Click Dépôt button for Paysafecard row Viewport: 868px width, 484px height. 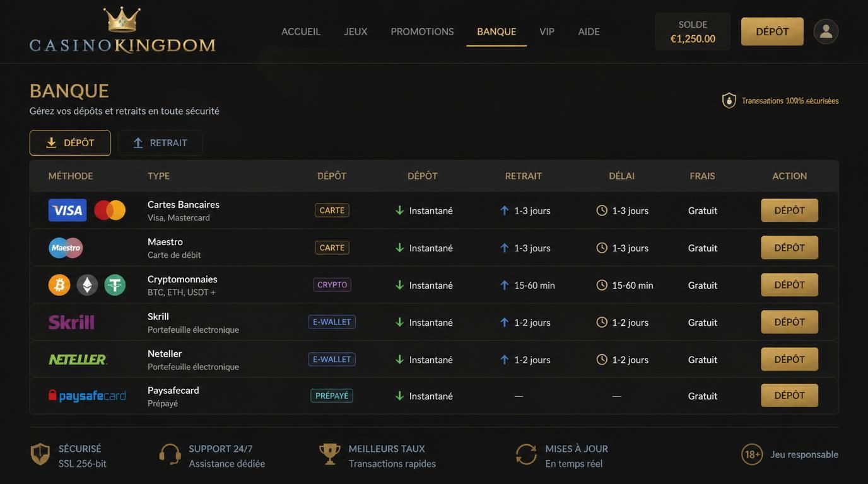point(790,396)
